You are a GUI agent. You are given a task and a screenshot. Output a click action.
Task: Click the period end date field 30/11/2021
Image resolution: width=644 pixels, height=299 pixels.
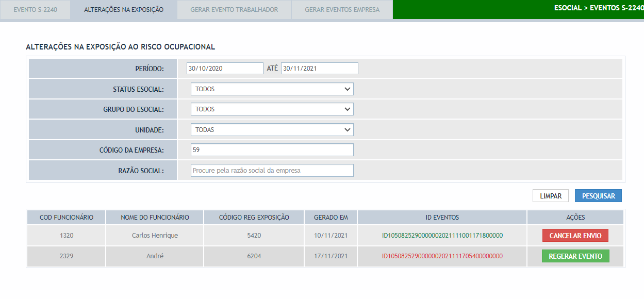(320, 69)
